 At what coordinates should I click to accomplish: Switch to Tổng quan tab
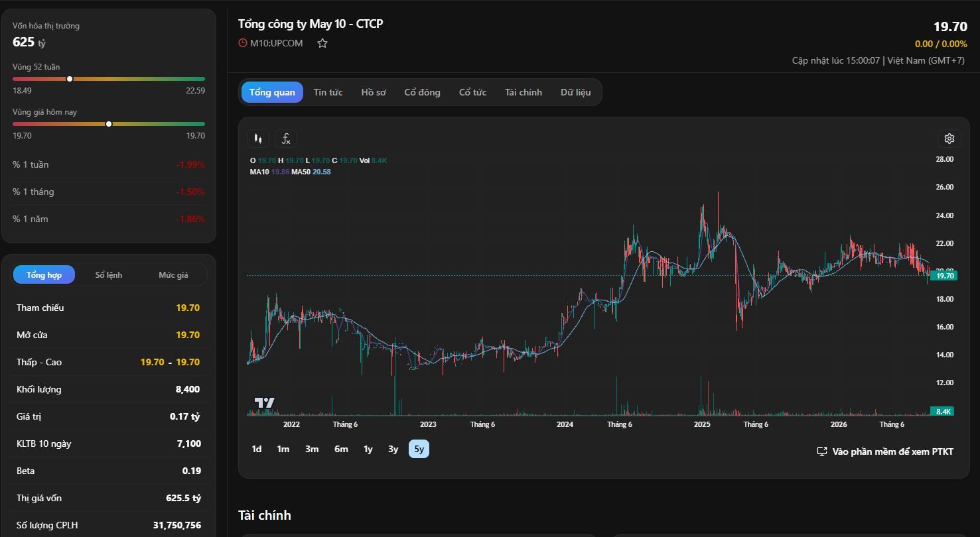272,92
